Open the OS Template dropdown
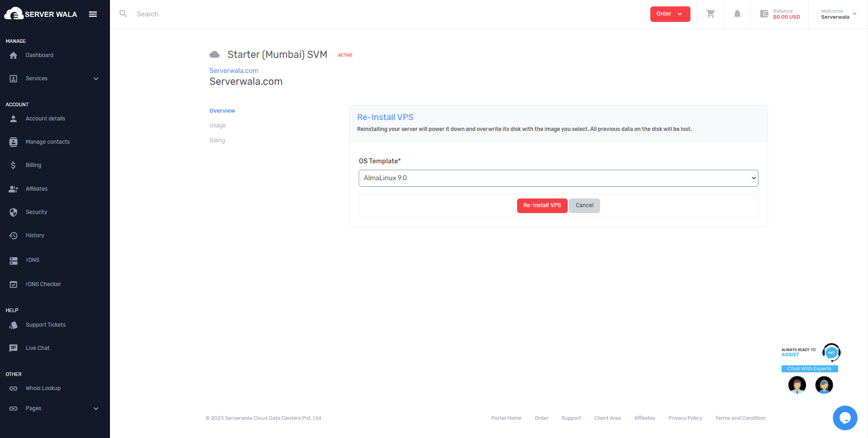868x438 pixels. (x=558, y=178)
